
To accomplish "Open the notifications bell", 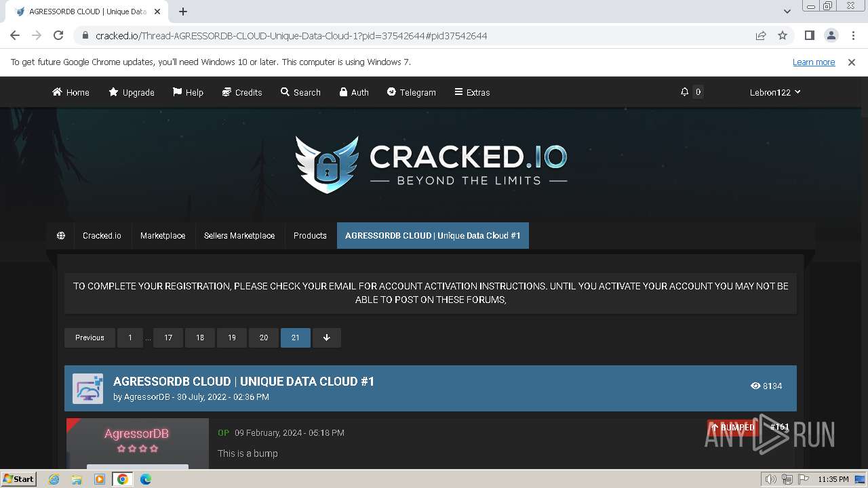I will click(685, 92).
